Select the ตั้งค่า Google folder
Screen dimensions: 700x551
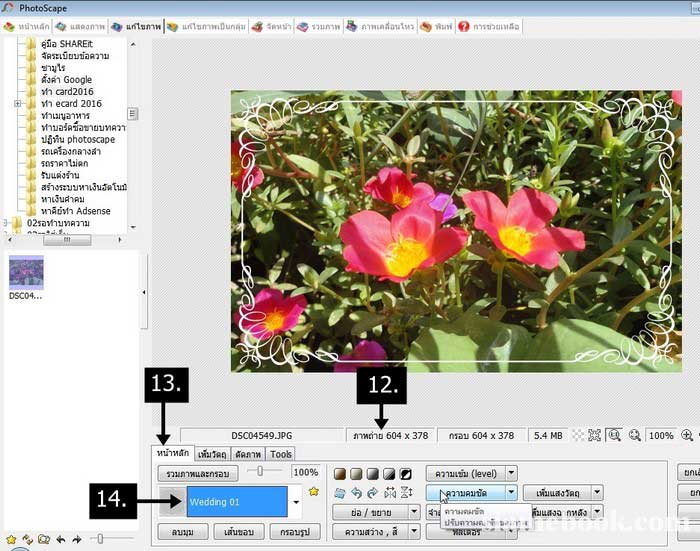pyautogui.click(x=66, y=79)
